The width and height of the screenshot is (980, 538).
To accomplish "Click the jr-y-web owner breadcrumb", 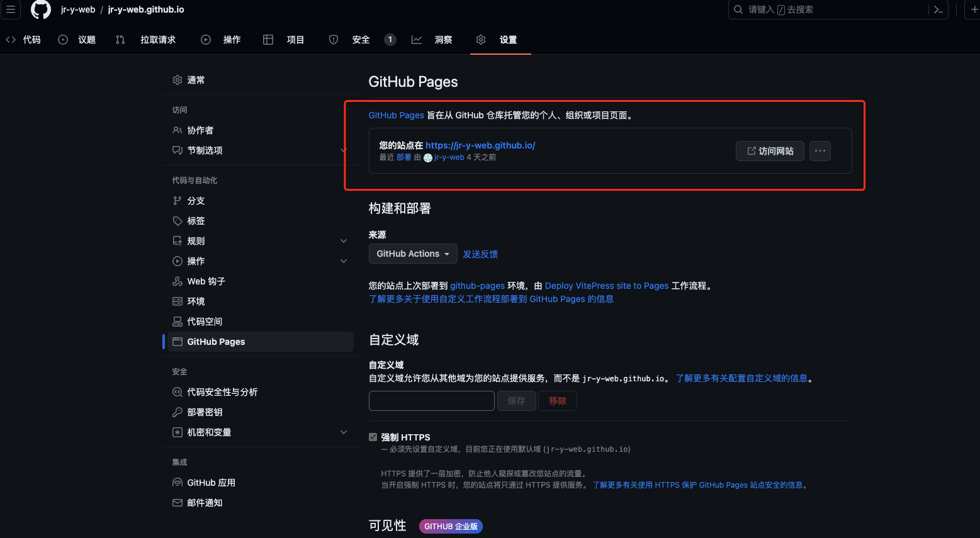I will [78, 9].
